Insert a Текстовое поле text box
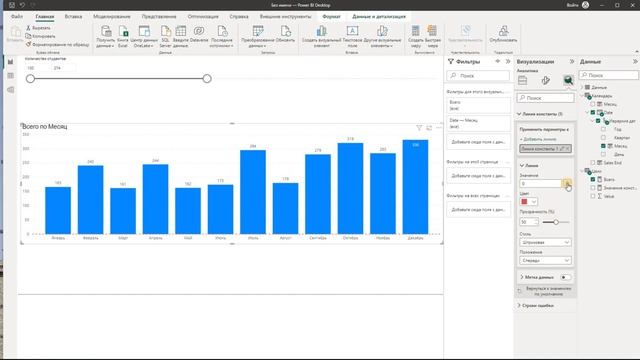640x360 pixels. tap(352, 31)
